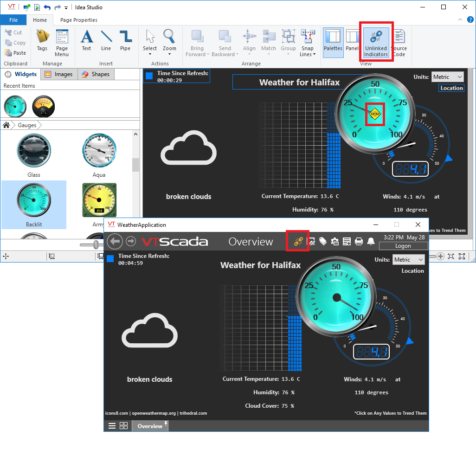Switch to the Page Properties tab
The image size is (476, 462).
pos(79,20)
